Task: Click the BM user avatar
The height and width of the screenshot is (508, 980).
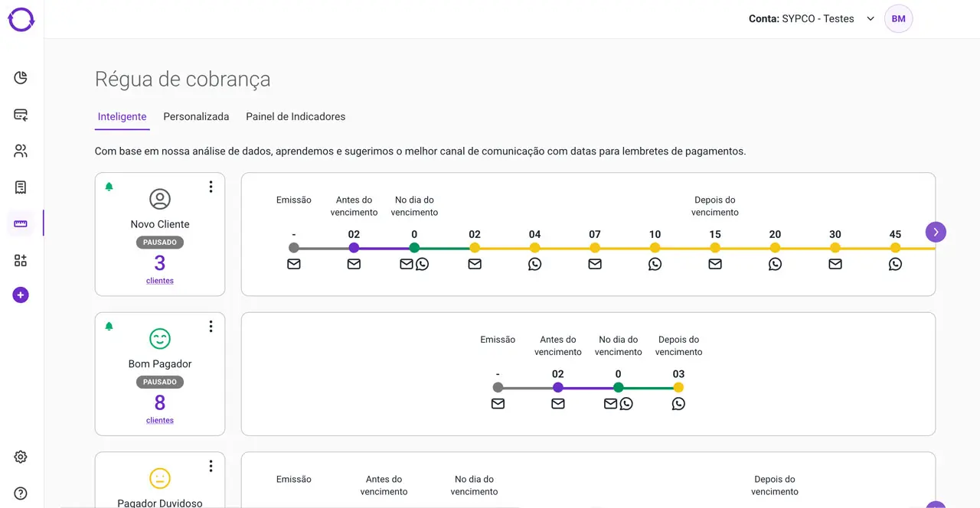Action: pyautogui.click(x=898, y=19)
